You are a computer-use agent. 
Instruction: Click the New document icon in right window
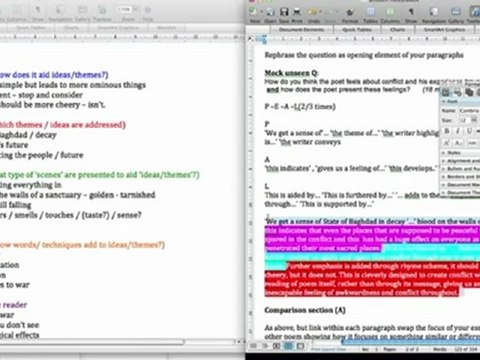click(x=254, y=12)
